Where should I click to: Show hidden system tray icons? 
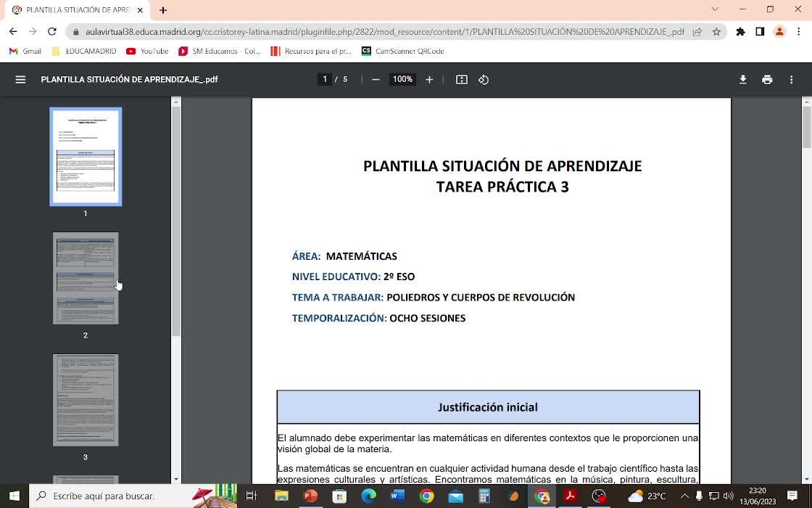click(x=684, y=496)
